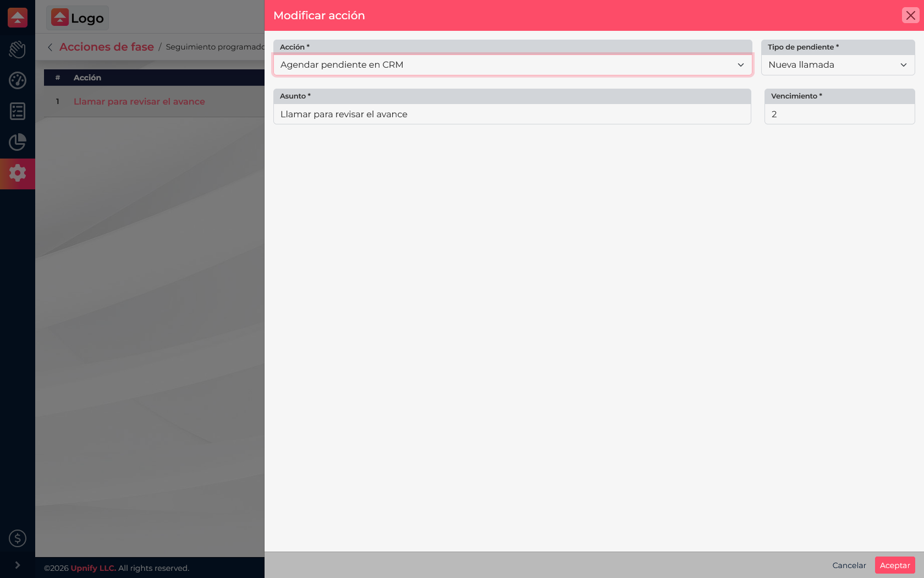Image resolution: width=924 pixels, height=578 pixels.
Task: Click the Acción column header
Action: tap(87, 78)
